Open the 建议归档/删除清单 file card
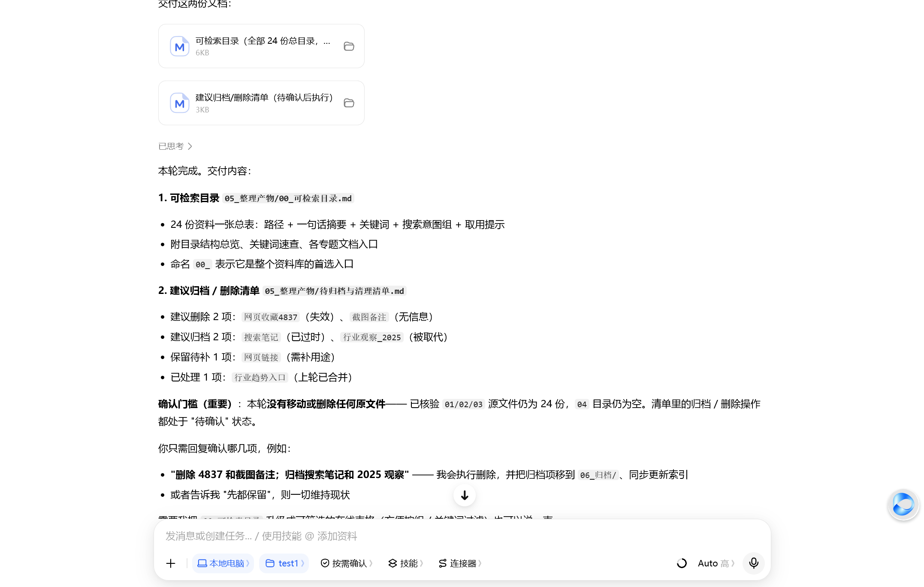924x587 pixels. 261,103
